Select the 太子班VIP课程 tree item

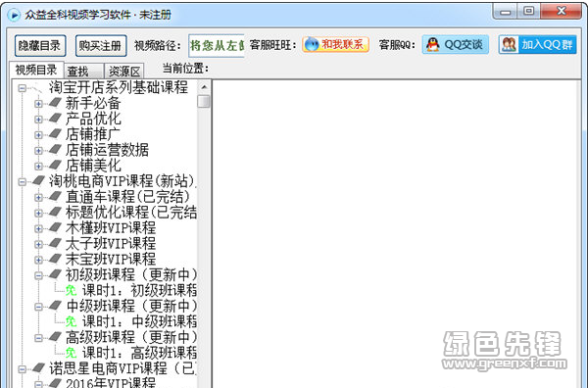(111, 244)
